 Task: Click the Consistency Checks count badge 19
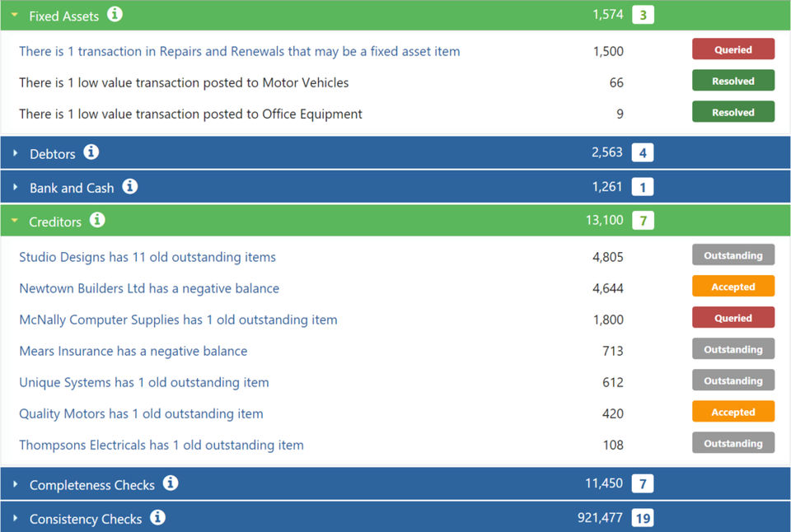[643, 518]
